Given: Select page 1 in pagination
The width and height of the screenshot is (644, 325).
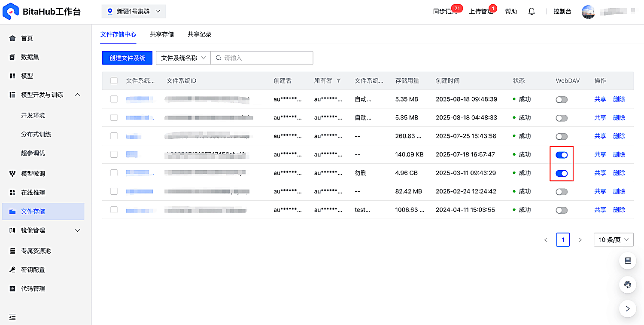Looking at the screenshot, I should (x=563, y=240).
